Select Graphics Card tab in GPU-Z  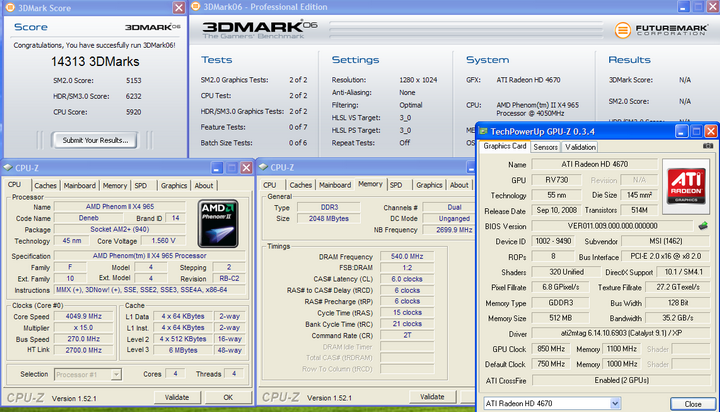click(505, 146)
